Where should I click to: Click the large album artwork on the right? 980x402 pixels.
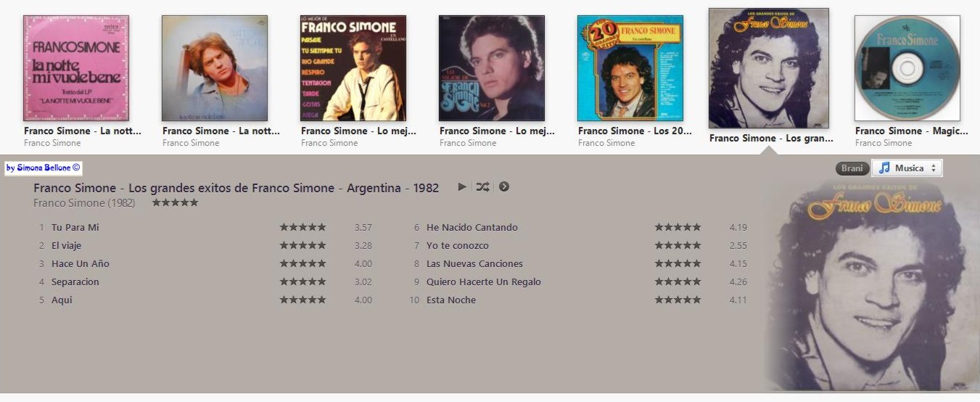870,285
